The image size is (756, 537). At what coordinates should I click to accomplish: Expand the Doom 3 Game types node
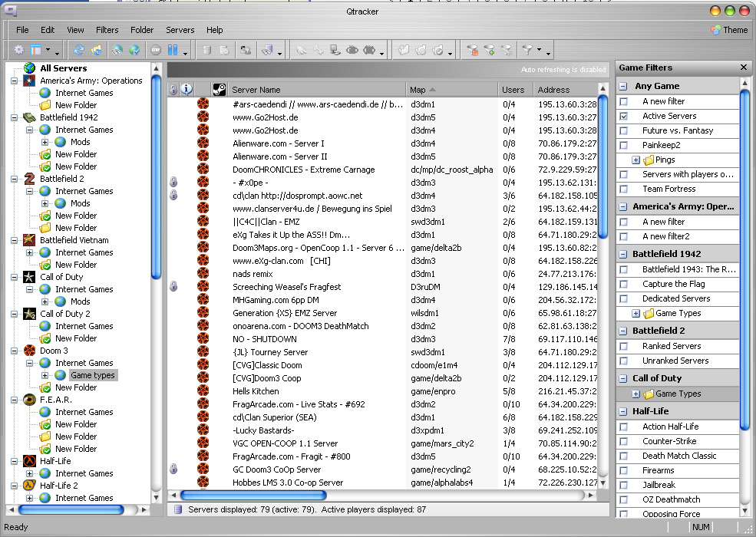45,375
